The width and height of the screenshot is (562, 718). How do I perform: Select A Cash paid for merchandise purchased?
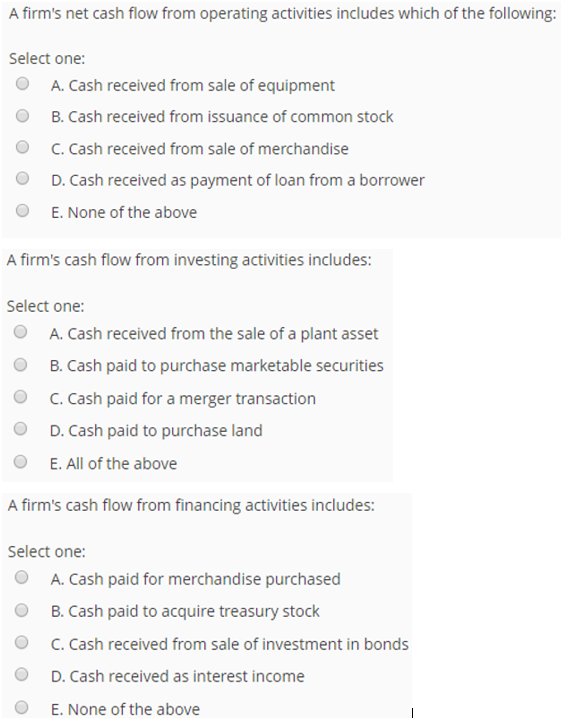pos(21,577)
